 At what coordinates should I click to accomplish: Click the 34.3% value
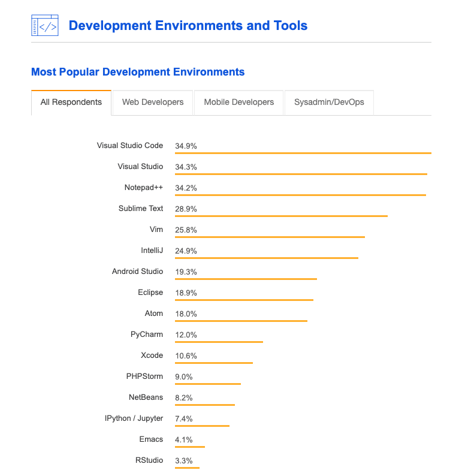click(186, 167)
